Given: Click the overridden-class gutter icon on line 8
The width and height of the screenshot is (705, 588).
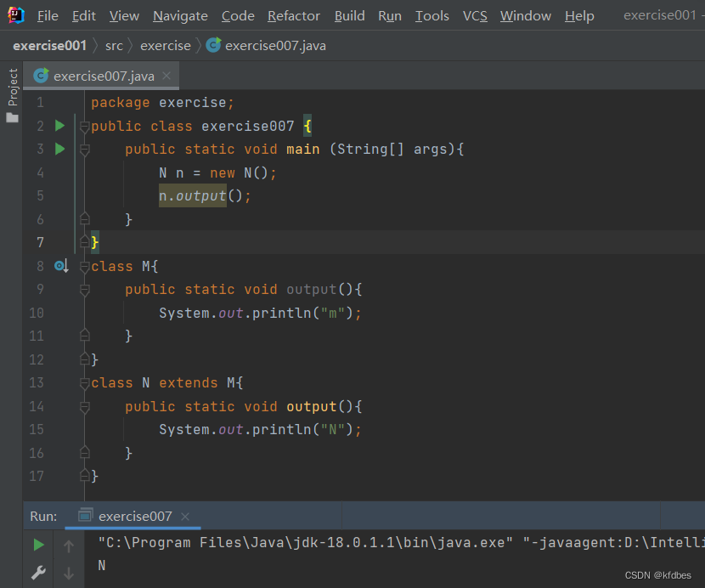Looking at the screenshot, I should click(60, 266).
